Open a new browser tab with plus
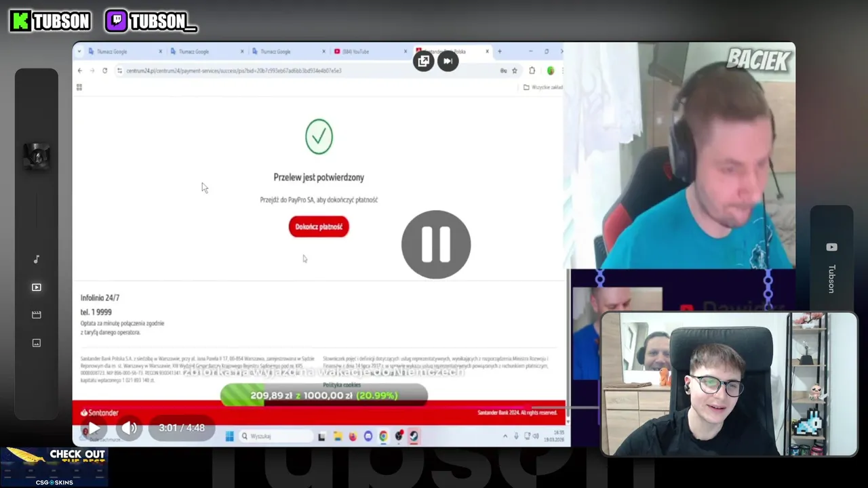The width and height of the screenshot is (868, 488). tap(500, 52)
